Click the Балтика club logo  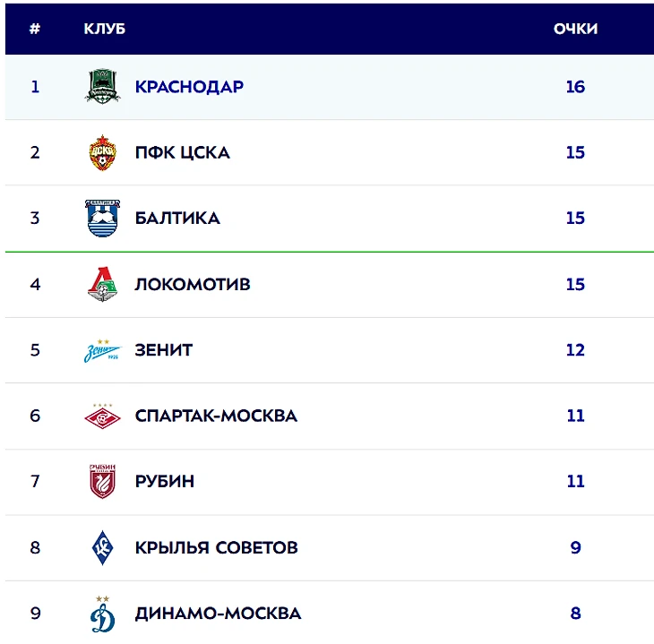[x=101, y=219]
